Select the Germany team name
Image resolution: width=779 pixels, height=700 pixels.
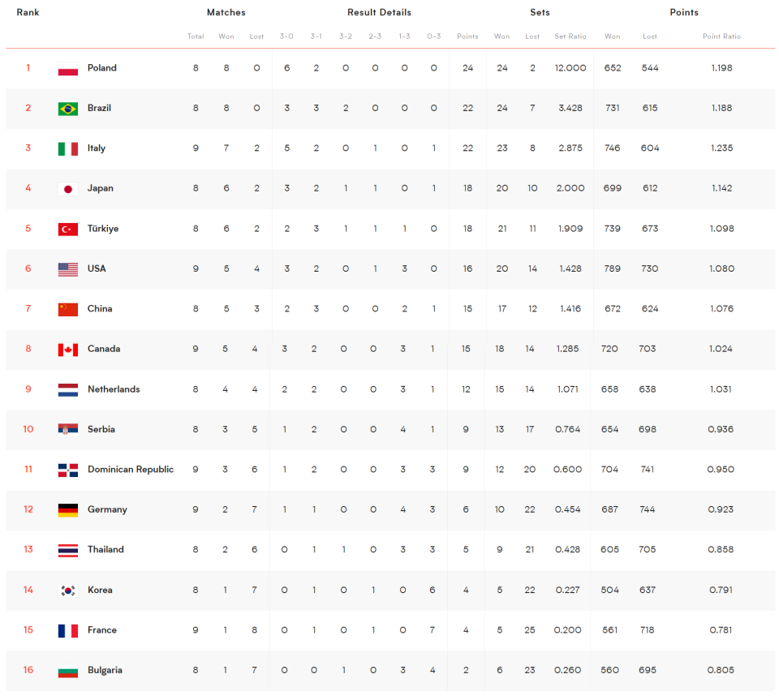(x=107, y=509)
